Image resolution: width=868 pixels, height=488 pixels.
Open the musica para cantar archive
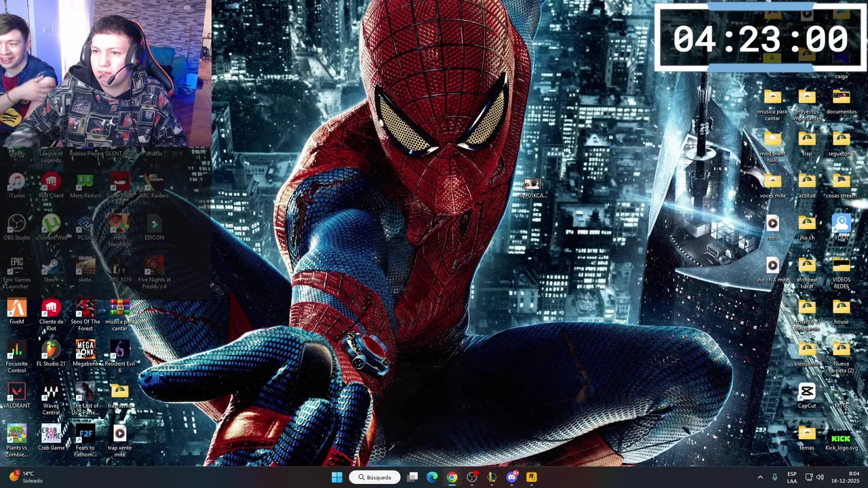pyautogui.click(x=119, y=315)
